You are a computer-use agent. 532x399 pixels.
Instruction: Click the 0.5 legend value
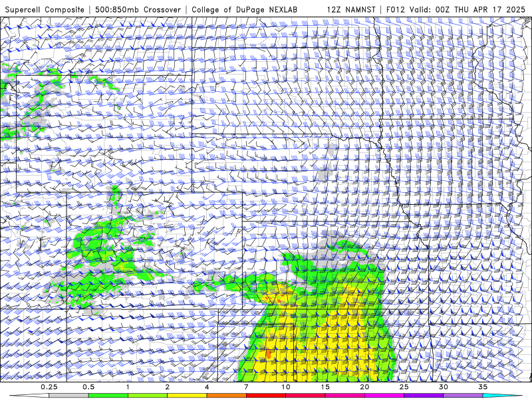point(88,387)
